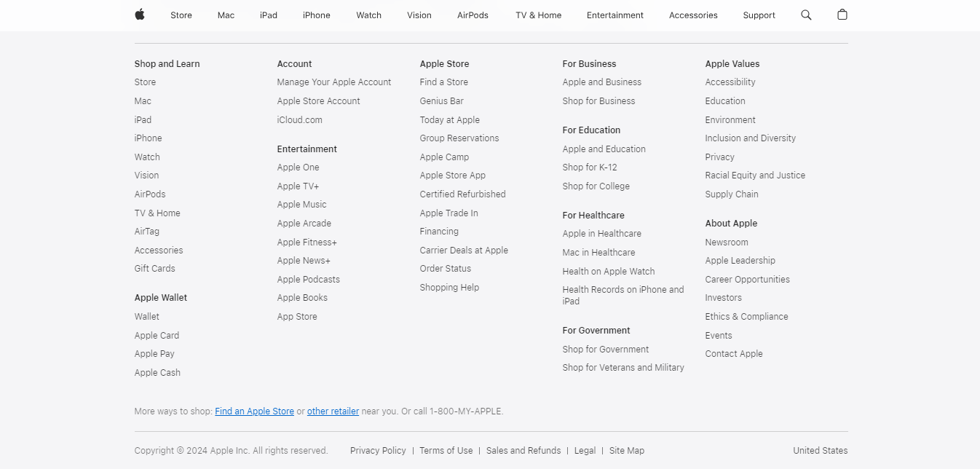This screenshot has width=980, height=469.
Task: Open the Today at Apple link
Action: click(x=450, y=120)
